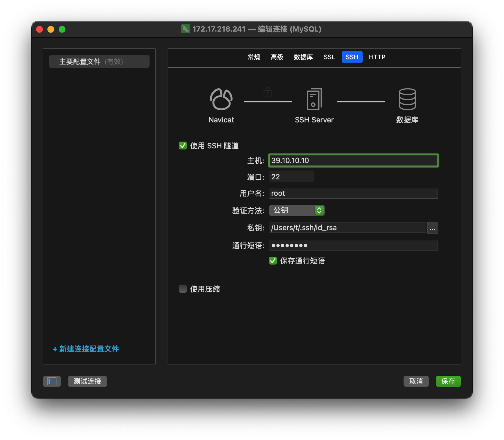
Task: Click the 'Navicat' label under the logo
Action: coord(221,120)
